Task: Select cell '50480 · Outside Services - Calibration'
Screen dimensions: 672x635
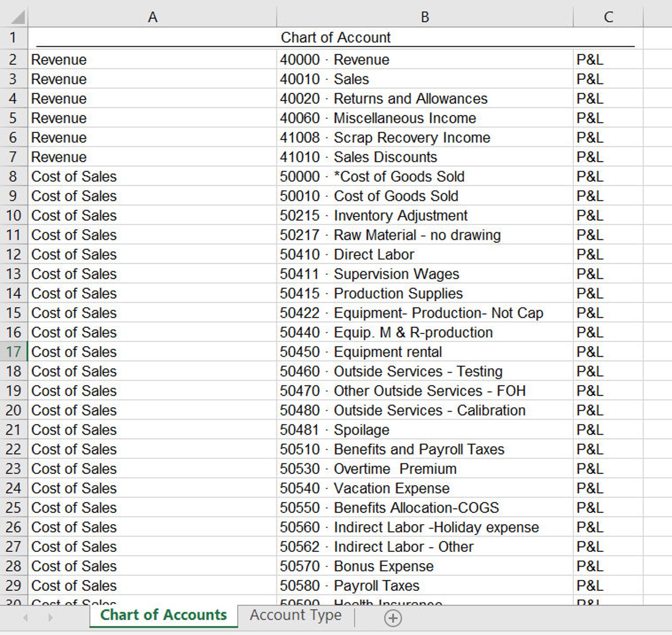Action: pos(425,410)
